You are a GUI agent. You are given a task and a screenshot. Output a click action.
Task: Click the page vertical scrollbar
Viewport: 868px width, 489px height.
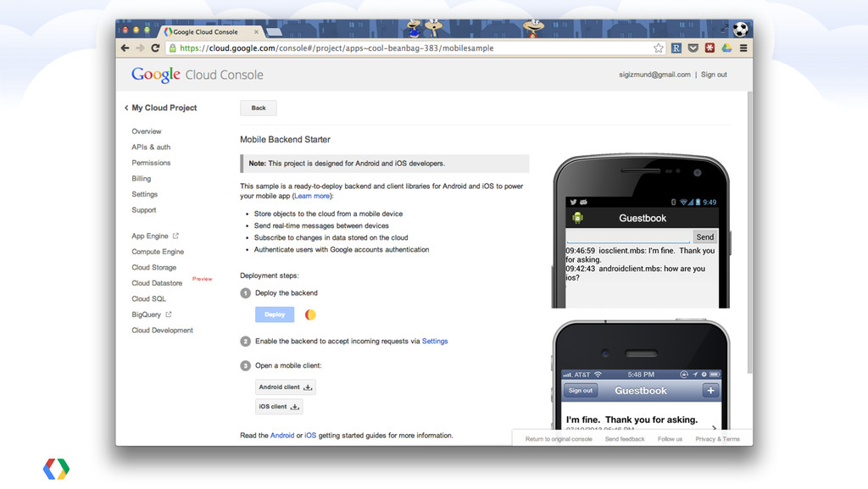click(749, 232)
